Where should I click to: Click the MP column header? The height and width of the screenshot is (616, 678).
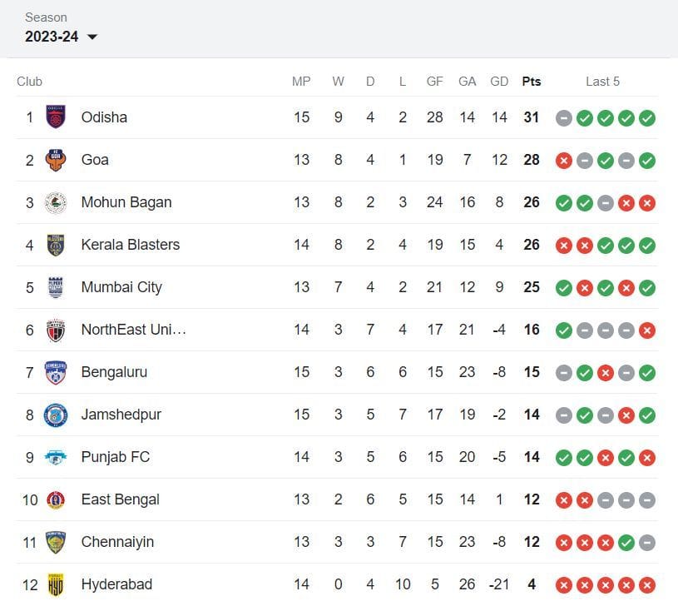click(x=301, y=82)
